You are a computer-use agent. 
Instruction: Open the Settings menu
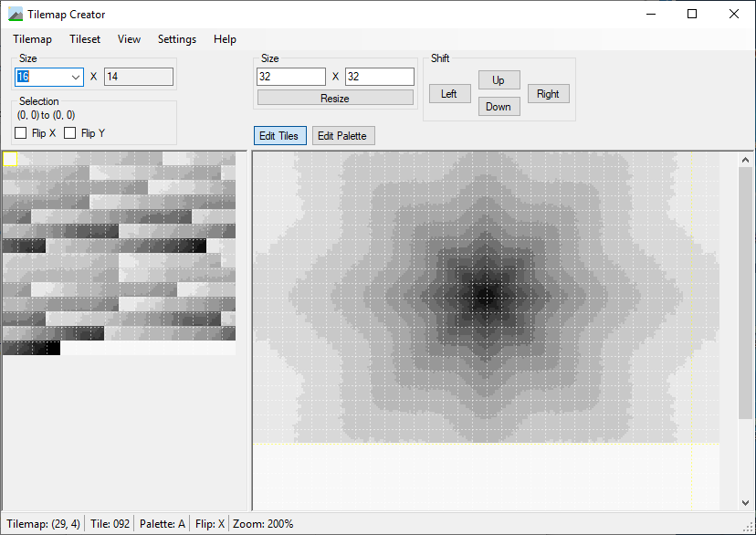(176, 39)
